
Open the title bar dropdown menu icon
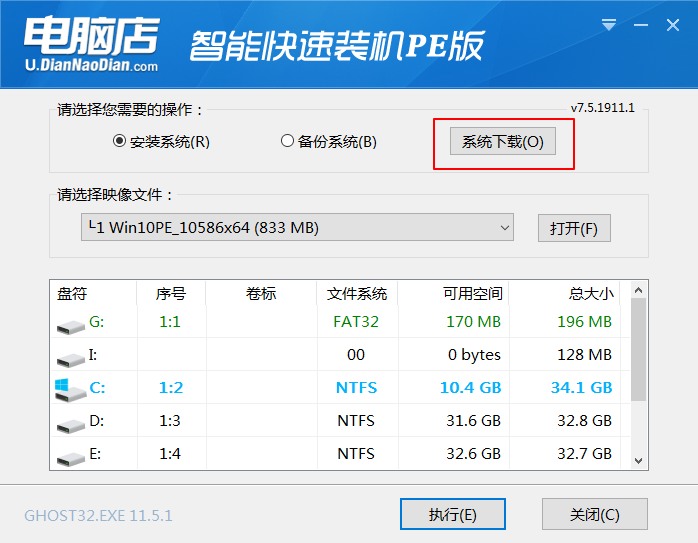609,24
